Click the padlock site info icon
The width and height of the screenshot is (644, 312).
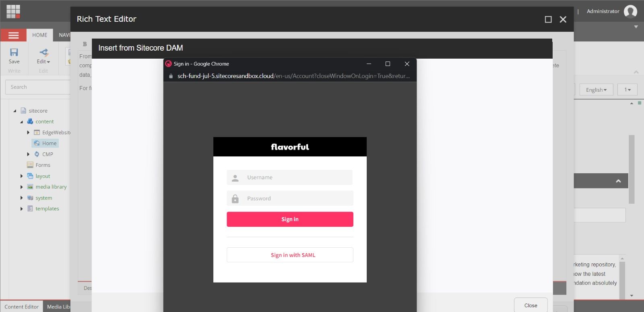click(x=171, y=76)
